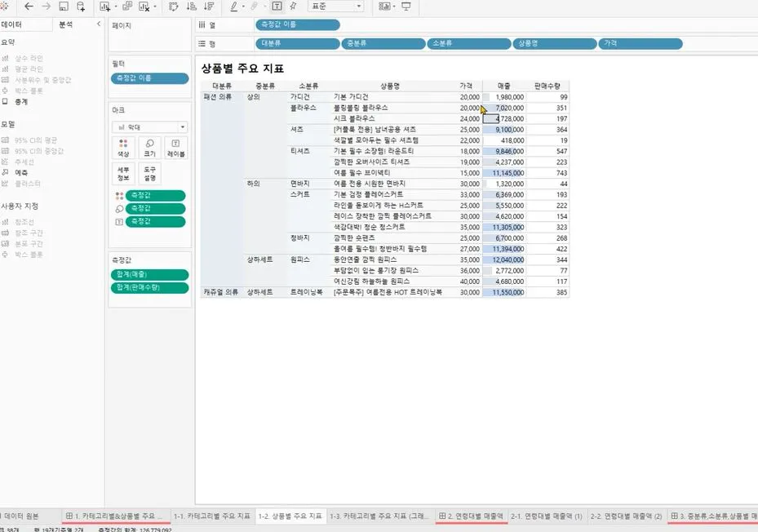Click the 소분류 pill on Rows shelf
This screenshot has height=532, width=758.
469,43
